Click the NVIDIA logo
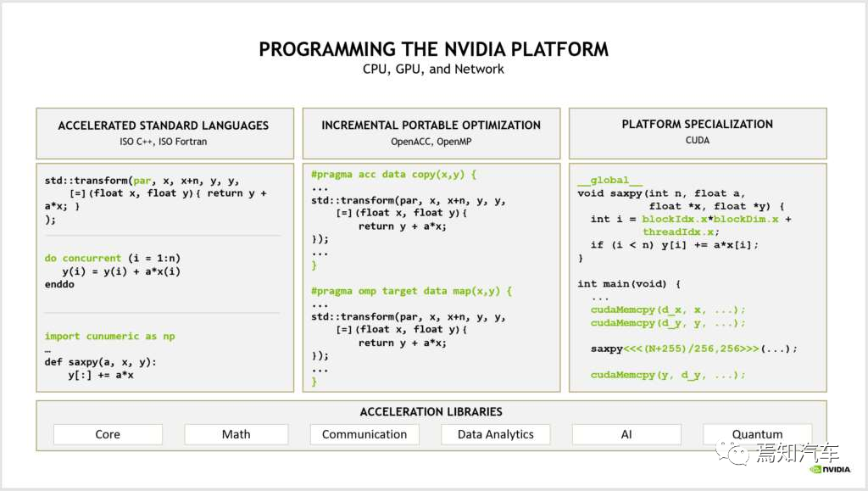 [x=831, y=470]
